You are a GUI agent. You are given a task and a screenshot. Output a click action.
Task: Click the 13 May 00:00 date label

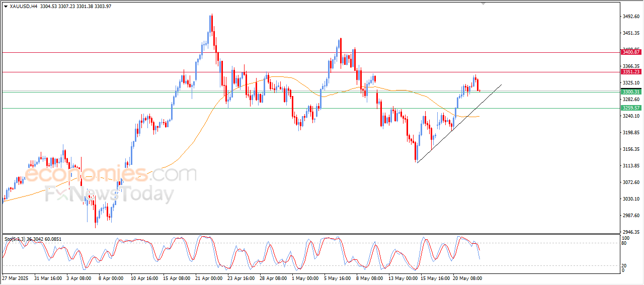tap(403, 277)
